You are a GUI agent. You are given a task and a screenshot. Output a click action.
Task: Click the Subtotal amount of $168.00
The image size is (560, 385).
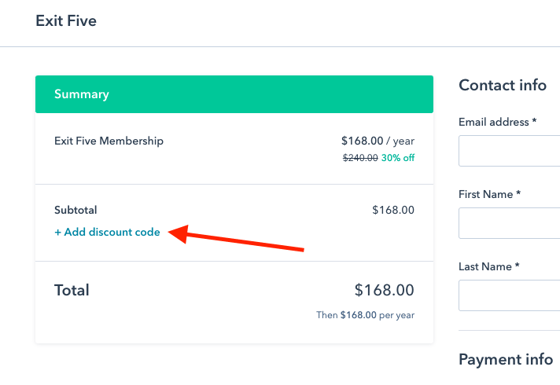(x=393, y=210)
